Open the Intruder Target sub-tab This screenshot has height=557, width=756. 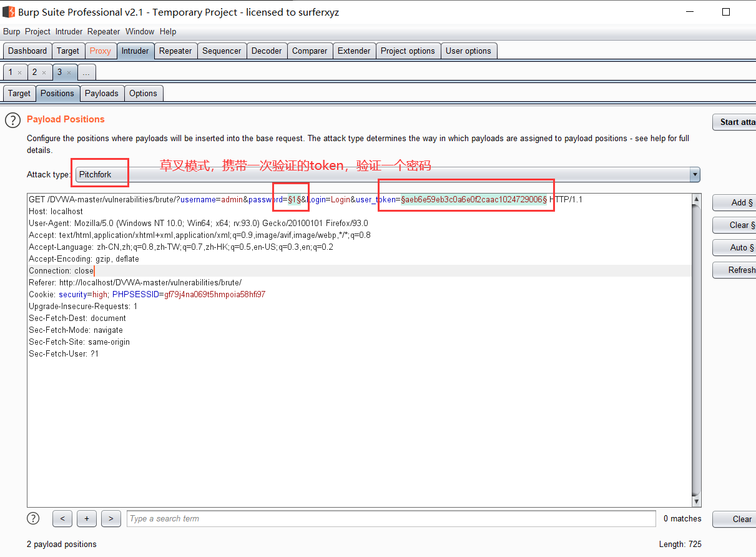pyautogui.click(x=19, y=94)
